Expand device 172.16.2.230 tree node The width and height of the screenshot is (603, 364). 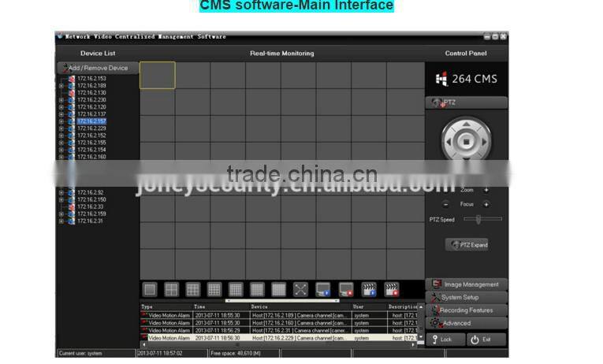[x=61, y=100]
